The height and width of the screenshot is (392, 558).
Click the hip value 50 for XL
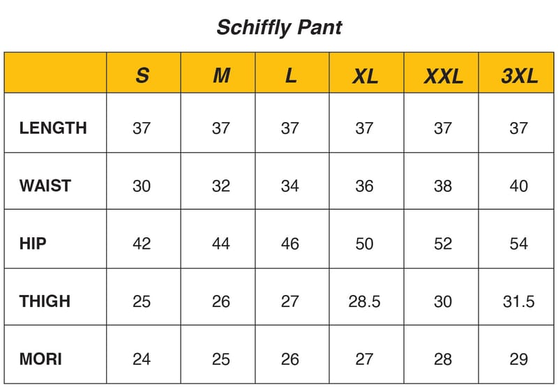click(365, 243)
